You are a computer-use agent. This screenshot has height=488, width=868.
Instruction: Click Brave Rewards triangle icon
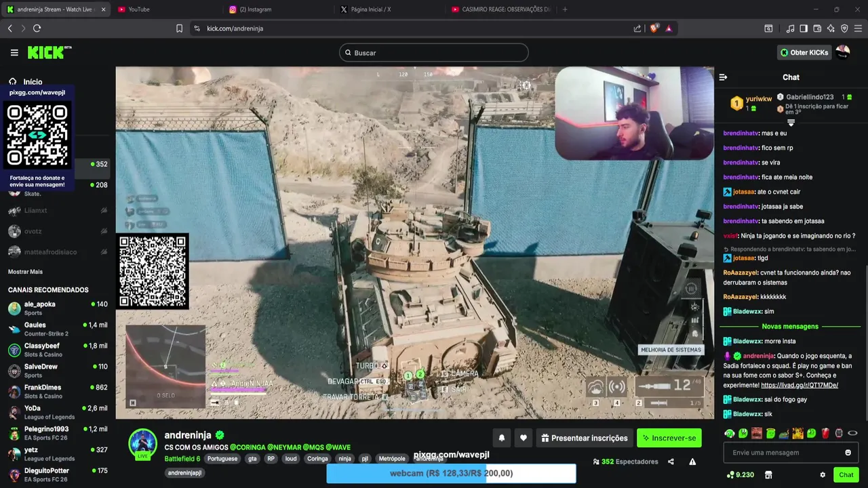(669, 28)
